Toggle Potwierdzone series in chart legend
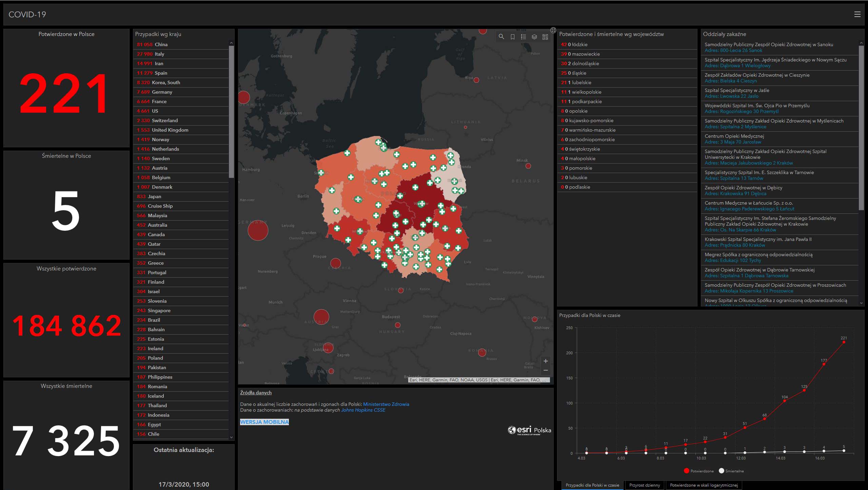 click(698, 471)
